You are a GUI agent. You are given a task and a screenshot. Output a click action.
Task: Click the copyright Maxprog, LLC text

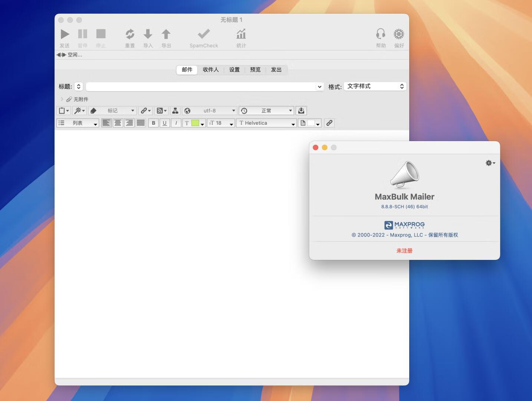pos(404,235)
